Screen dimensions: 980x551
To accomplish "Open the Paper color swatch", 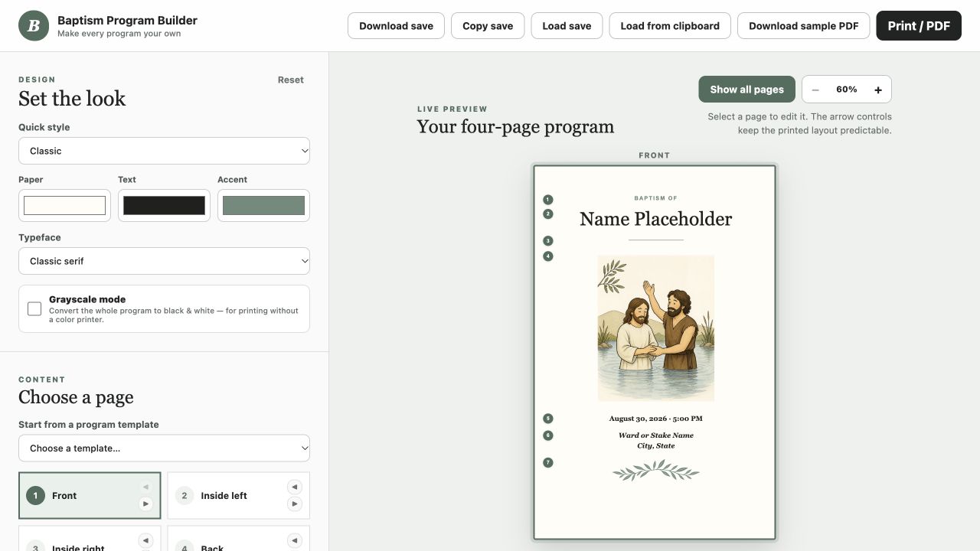I will pos(64,205).
